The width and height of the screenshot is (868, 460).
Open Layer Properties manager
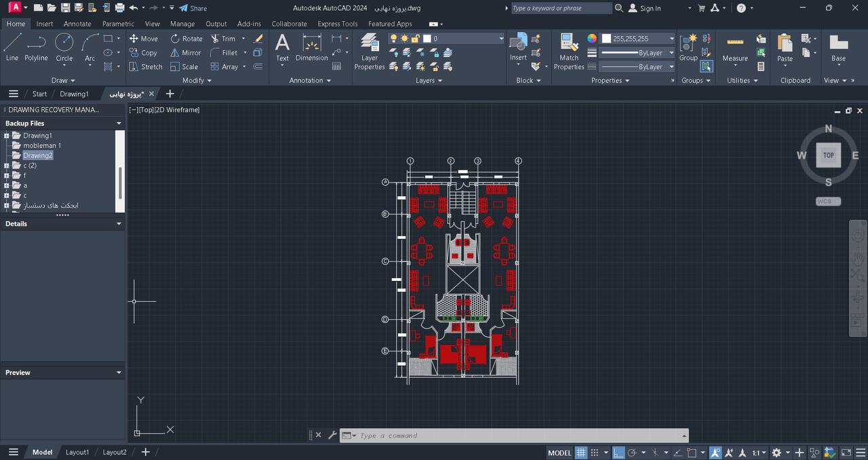coord(370,51)
